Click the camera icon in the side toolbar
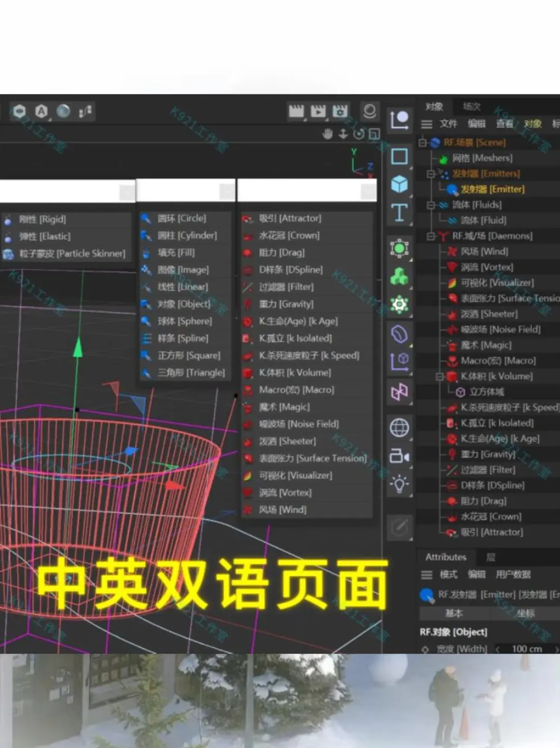560x748 pixels. 399,456
